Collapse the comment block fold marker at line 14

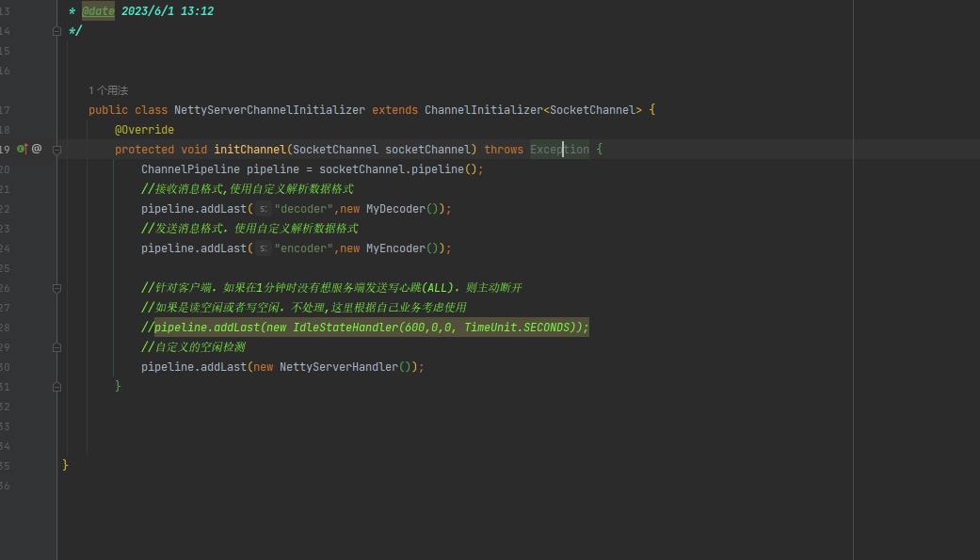pyautogui.click(x=56, y=30)
